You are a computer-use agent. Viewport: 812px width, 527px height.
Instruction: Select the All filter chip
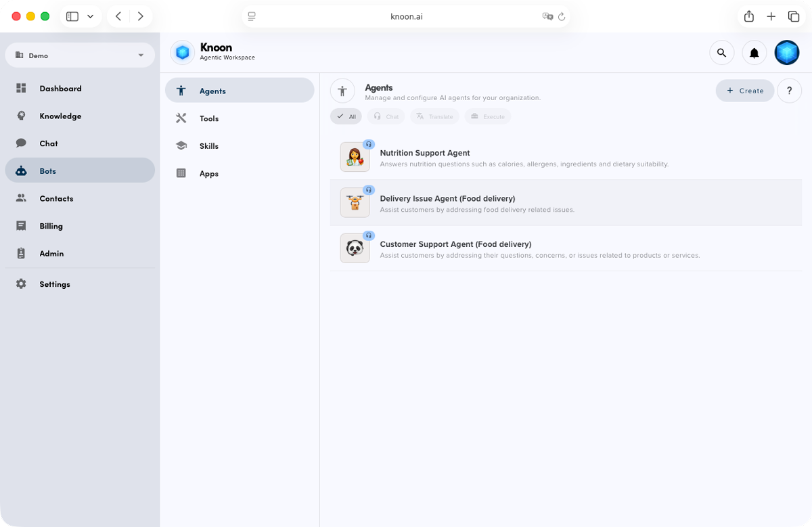pos(346,116)
